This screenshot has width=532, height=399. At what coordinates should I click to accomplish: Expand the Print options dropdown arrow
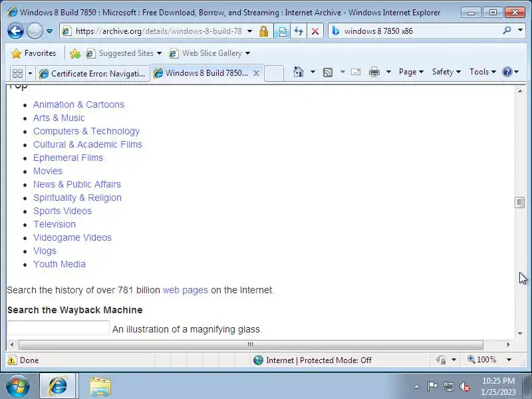[389, 72]
